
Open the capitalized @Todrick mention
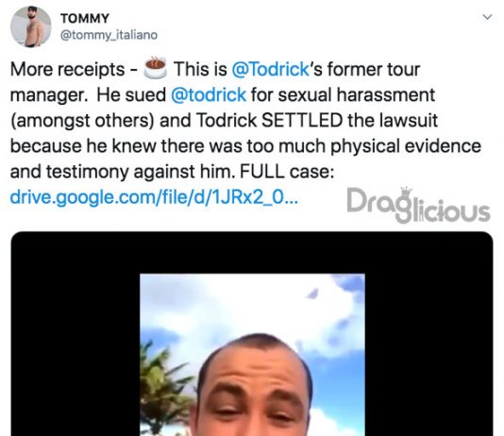270,69
